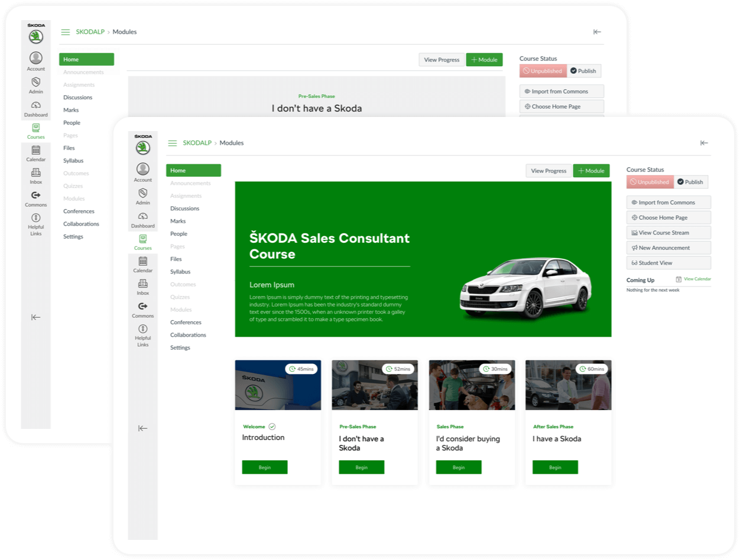Toggle hamburger menu in front window header
Image resolution: width=740 pixels, height=560 pixels.
173,143
